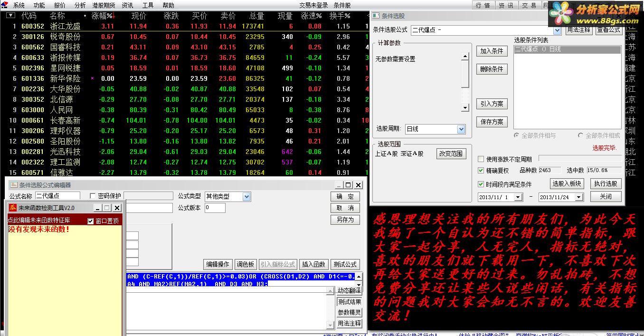
Task: Toggle 精确复权 checkbox
Action: [481, 171]
